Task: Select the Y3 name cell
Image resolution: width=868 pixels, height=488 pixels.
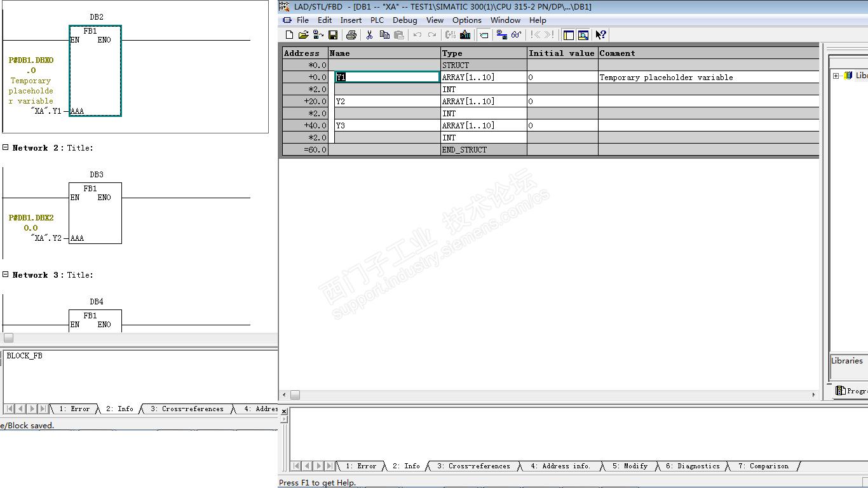Action: (388, 125)
